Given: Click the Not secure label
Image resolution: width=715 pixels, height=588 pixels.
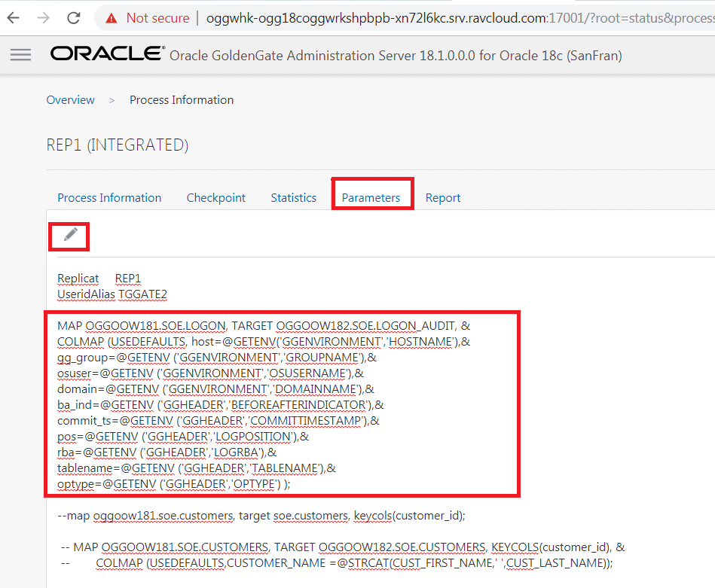Looking at the screenshot, I should click(157, 18).
